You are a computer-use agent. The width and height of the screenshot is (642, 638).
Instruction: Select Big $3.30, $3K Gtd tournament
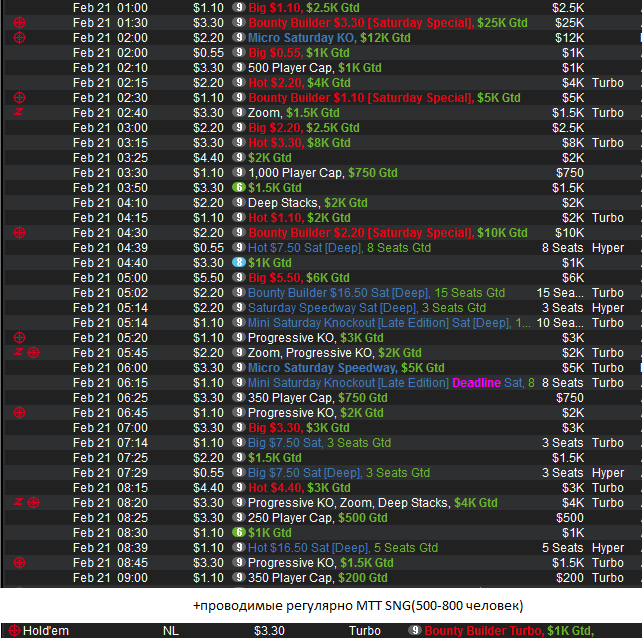[299, 428]
